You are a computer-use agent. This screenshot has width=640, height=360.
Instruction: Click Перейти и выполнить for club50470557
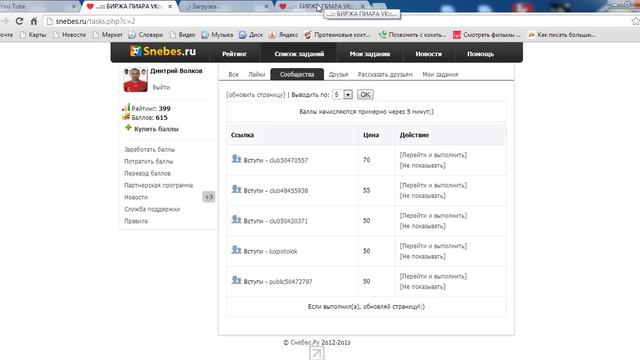pos(433,155)
